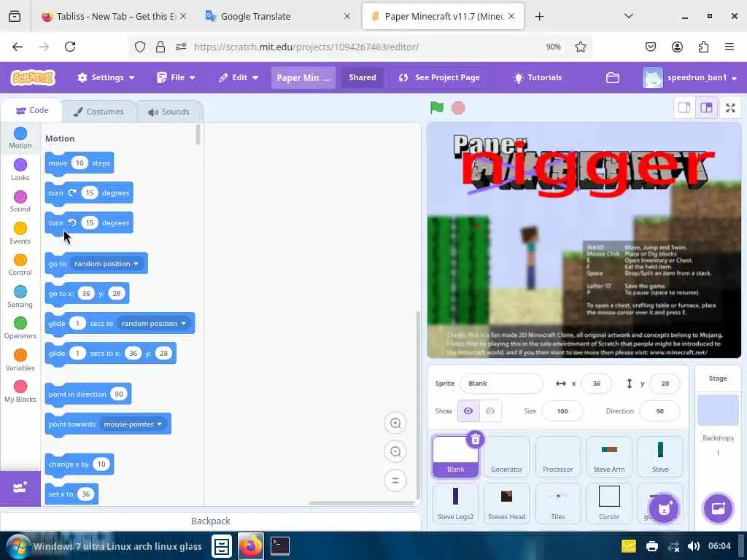
Task: Expand point towards mouse-pointer dropdown
Action: [133, 424]
